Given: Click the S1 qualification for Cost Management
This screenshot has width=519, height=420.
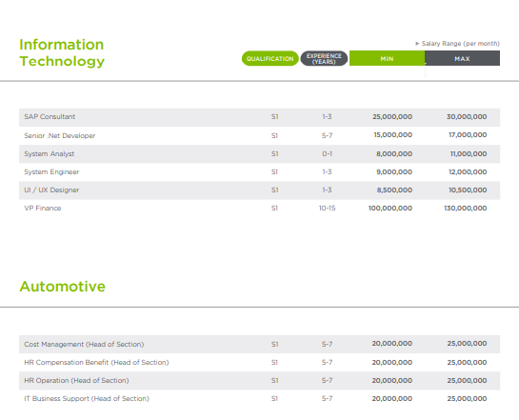Looking at the screenshot, I should coord(274,344).
